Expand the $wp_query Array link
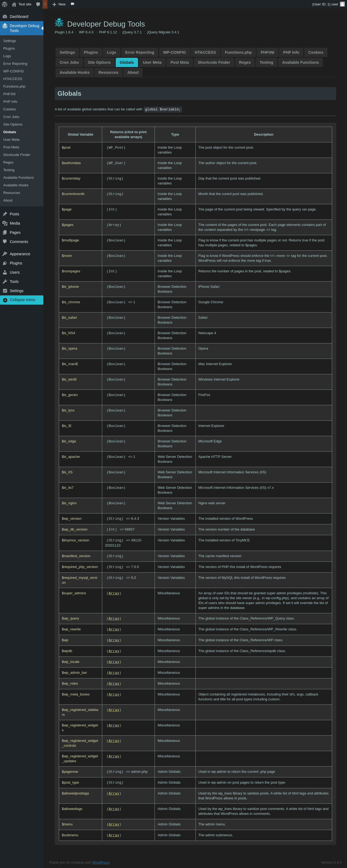 (x=114, y=618)
